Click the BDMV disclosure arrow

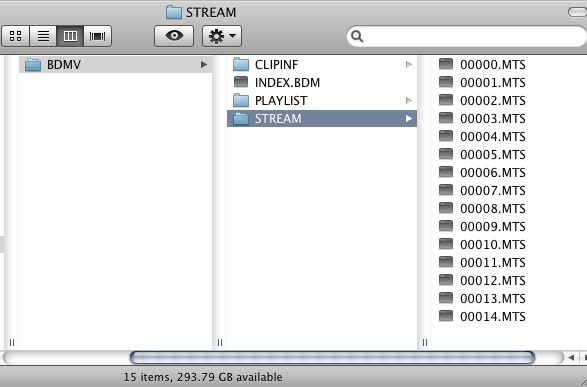pos(204,64)
